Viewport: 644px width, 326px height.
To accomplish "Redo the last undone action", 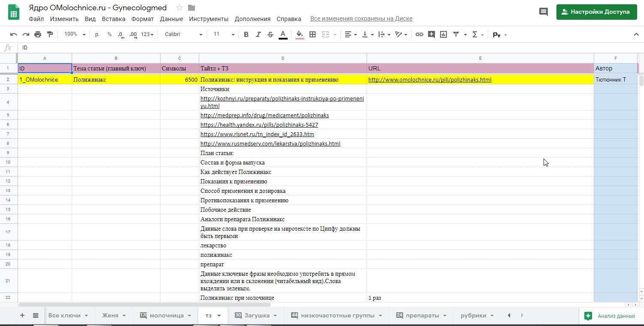I will (26, 35).
